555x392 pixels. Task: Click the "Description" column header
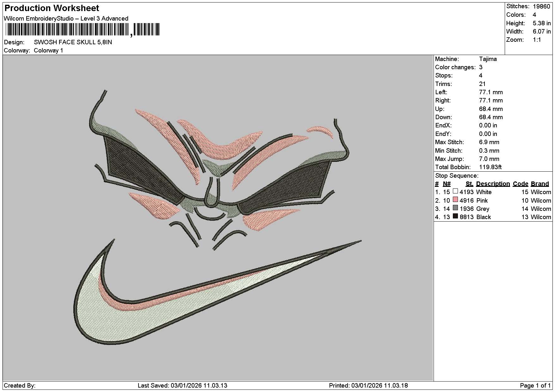tap(493, 184)
